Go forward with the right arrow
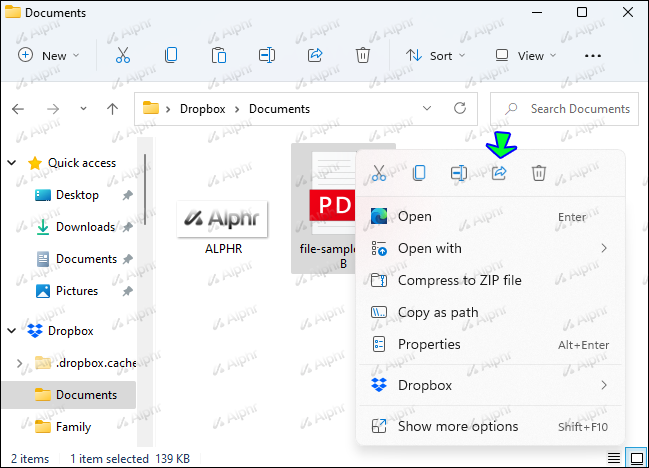 53,109
